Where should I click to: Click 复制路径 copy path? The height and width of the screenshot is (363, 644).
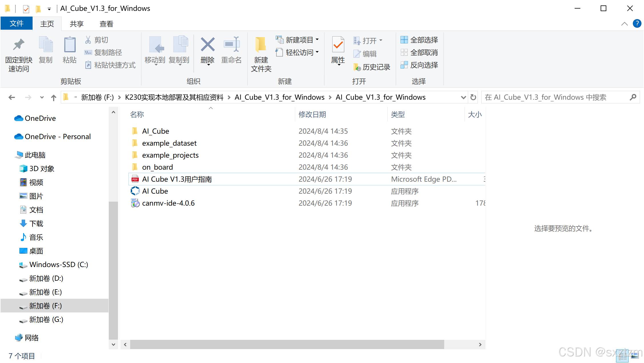103,53
